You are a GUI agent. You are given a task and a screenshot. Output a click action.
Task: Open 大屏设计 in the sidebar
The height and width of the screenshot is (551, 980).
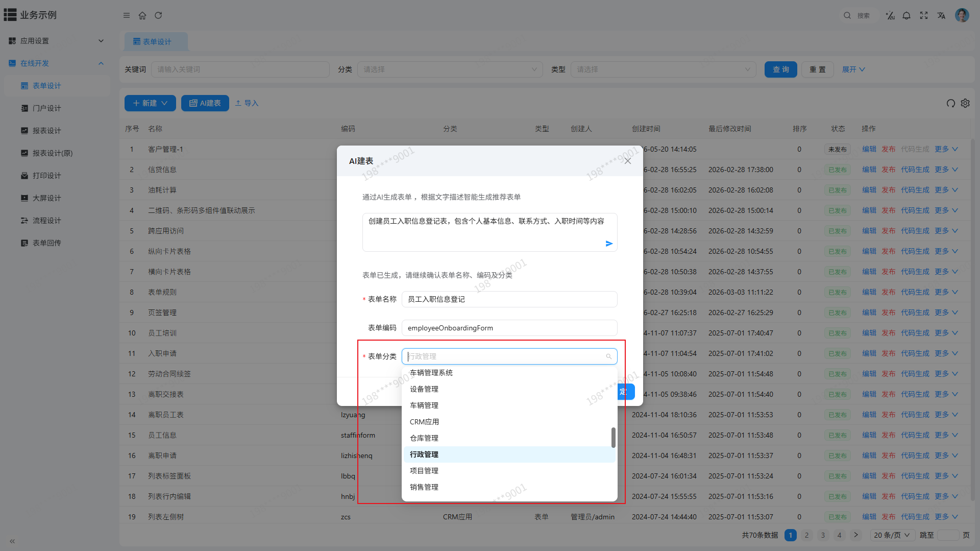point(57,198)
